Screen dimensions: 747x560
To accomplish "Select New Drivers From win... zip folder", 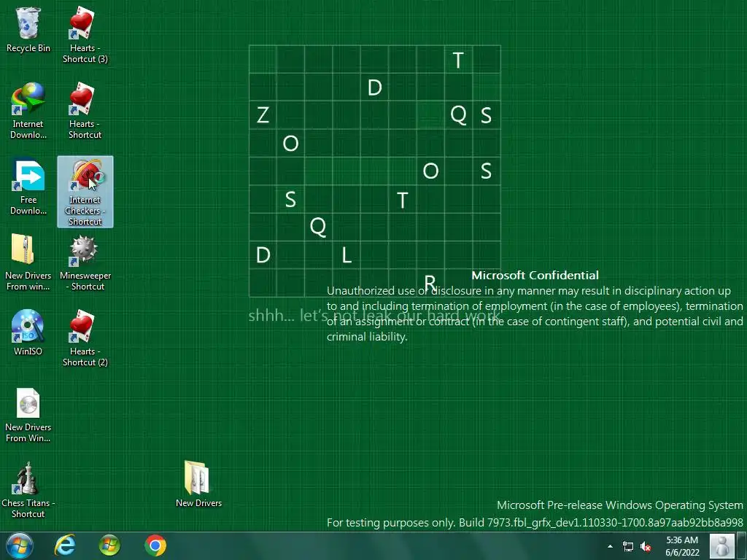I will click(x=28, y=262).
